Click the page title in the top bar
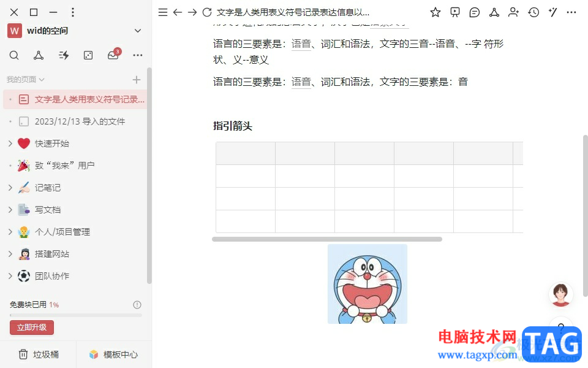This screenshot has height=368, width=588. [x=293, y=12]
